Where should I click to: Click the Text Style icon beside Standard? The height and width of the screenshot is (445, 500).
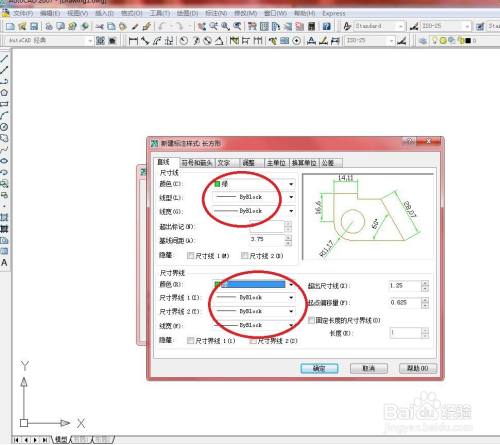(347, 26)
